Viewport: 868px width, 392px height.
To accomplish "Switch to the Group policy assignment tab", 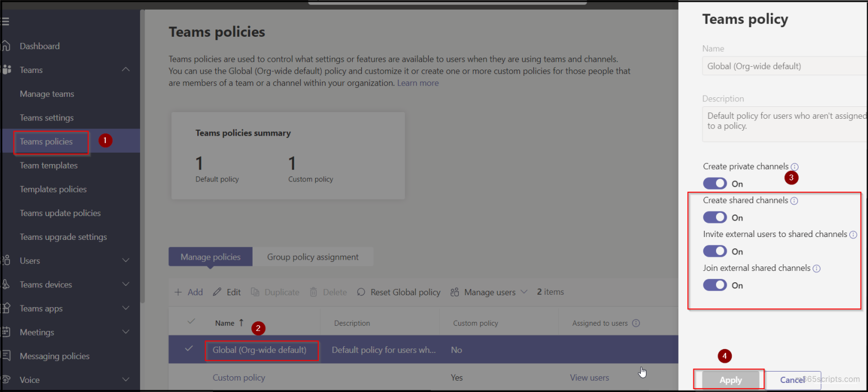I will click(313, 256).
